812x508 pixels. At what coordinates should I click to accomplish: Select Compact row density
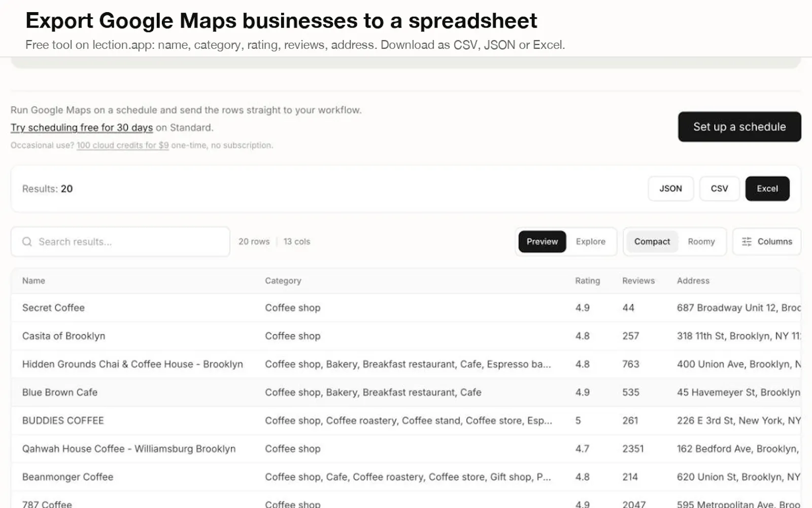(652, 242)
